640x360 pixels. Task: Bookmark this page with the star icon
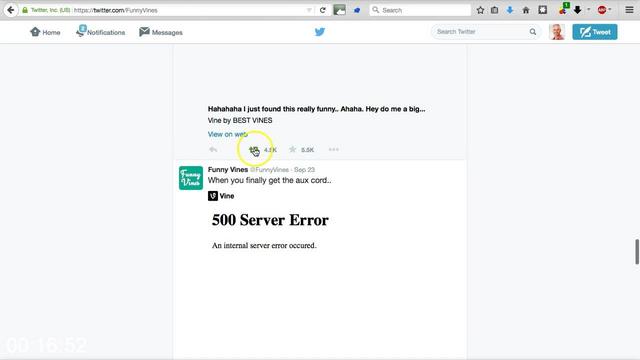(x=480, y=10)
